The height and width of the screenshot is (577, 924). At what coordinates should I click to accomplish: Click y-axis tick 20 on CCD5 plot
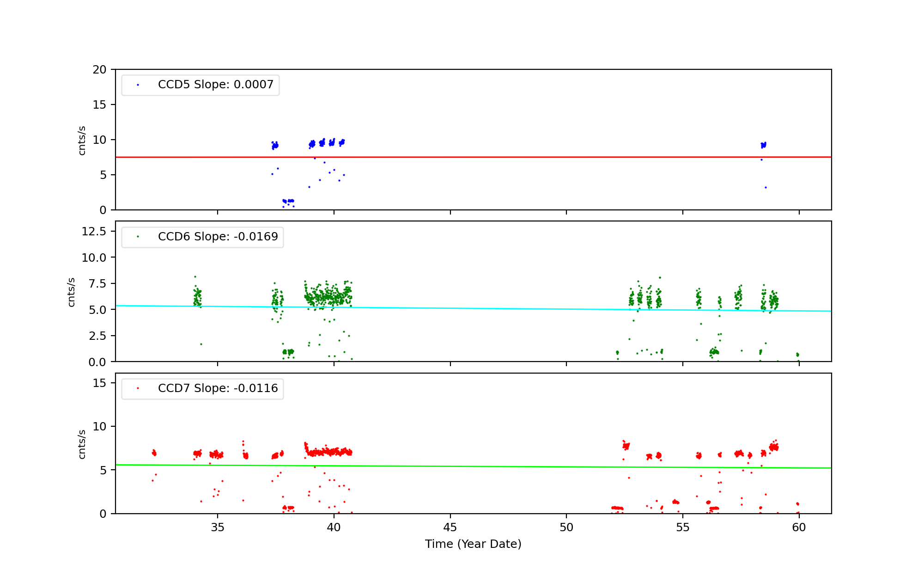click(99, 70)
